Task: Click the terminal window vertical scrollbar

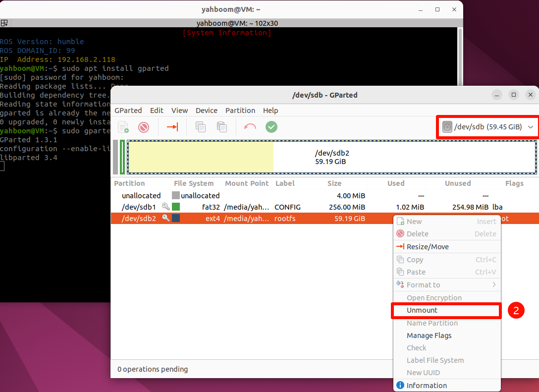Action: coord(460,56)
